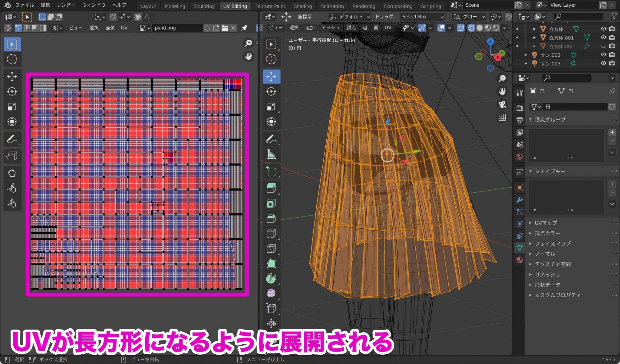Switch the viewport to wireframe shading
The image size is (620, 364).
(x=472, y=28)
